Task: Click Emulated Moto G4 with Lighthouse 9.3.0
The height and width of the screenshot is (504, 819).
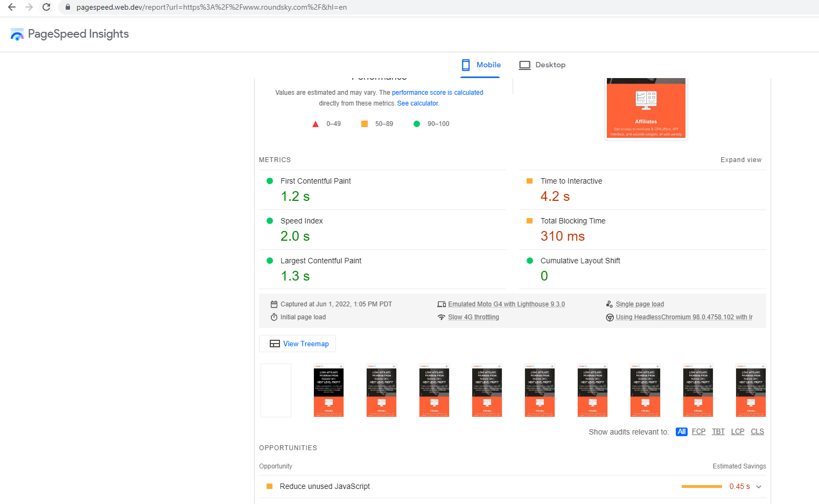Action: coord(506,304)
